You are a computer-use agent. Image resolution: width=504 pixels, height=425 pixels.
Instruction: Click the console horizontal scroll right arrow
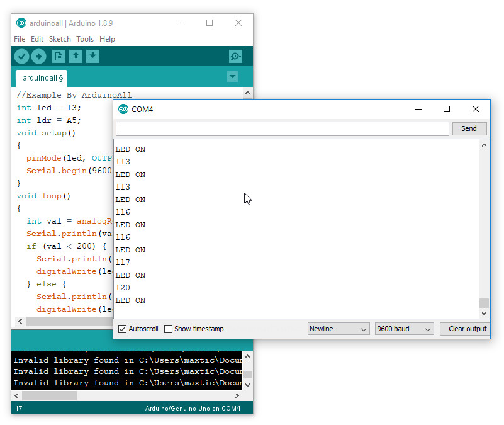coord(237,396)
